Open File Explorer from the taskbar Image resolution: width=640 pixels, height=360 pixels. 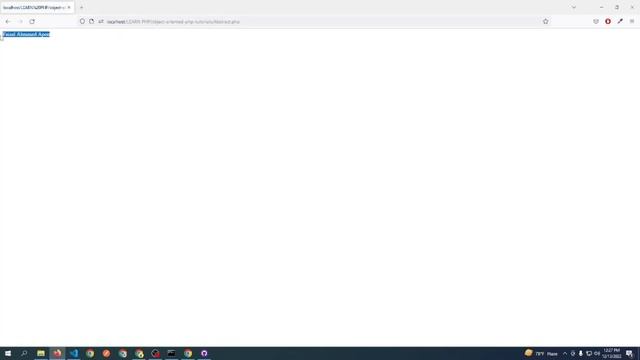[x=41, y=353]
